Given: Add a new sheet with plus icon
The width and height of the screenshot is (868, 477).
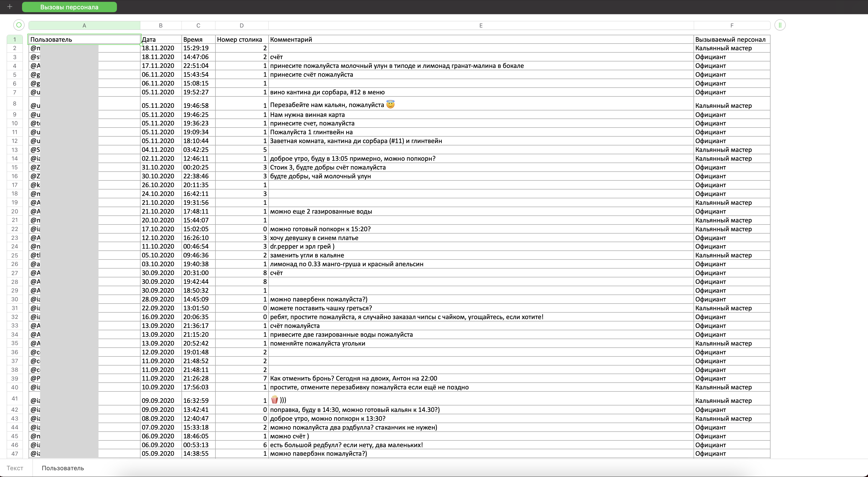Looking at the screenshot, I should (x=10, y=7).
